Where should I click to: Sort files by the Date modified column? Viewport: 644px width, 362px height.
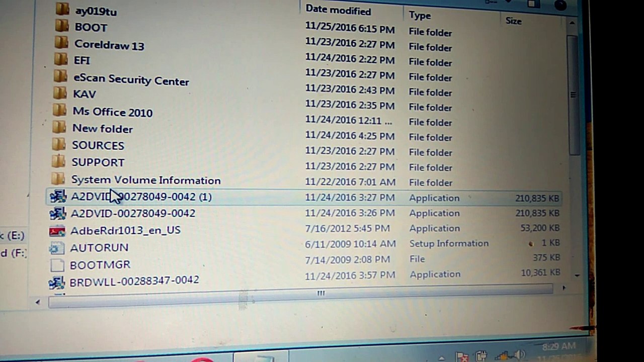338,10
